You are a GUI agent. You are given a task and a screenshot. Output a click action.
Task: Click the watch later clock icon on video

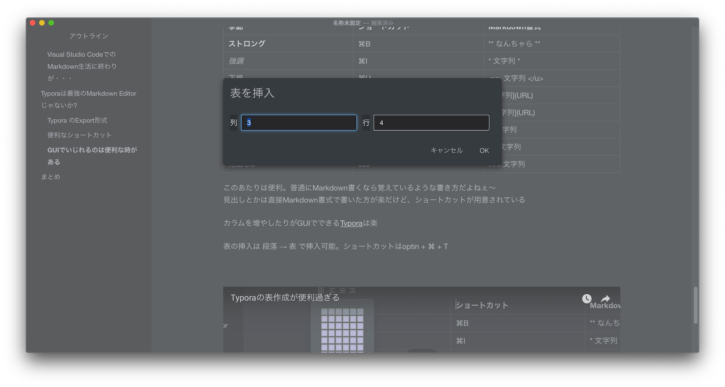point(586,299)
